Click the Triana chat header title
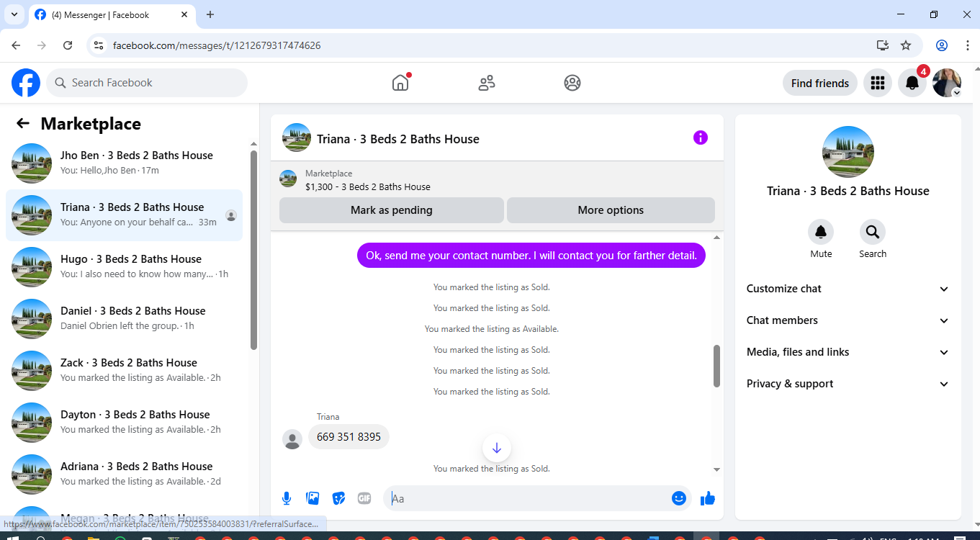Screen dimensions: 980x540 (x=398, y=139)
